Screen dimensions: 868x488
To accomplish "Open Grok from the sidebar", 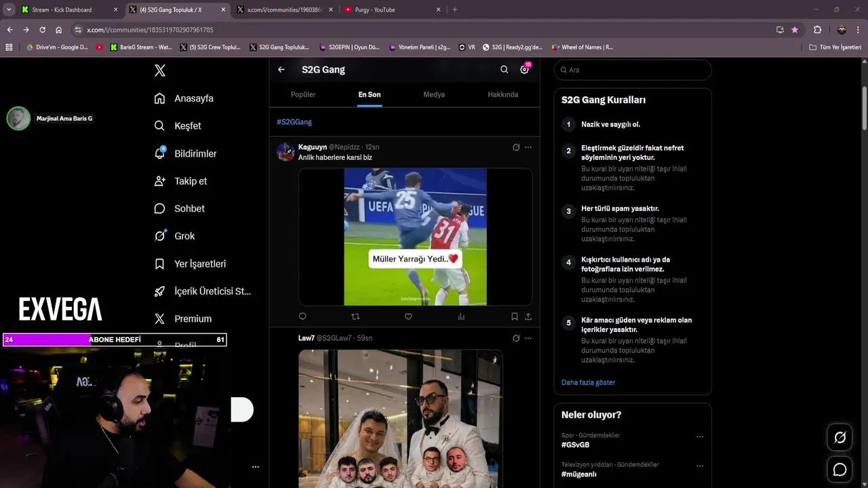I will point(174,236).
